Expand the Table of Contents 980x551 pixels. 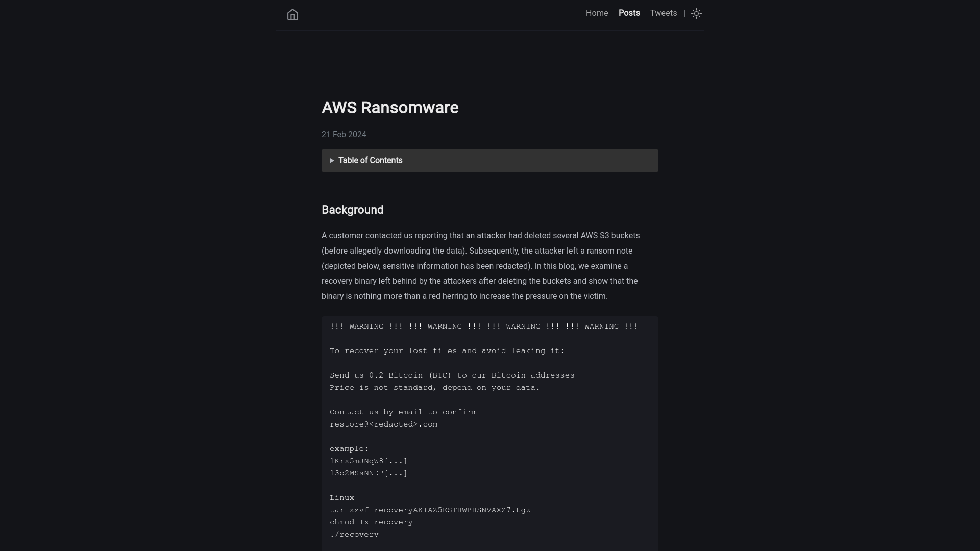[489, 161]
